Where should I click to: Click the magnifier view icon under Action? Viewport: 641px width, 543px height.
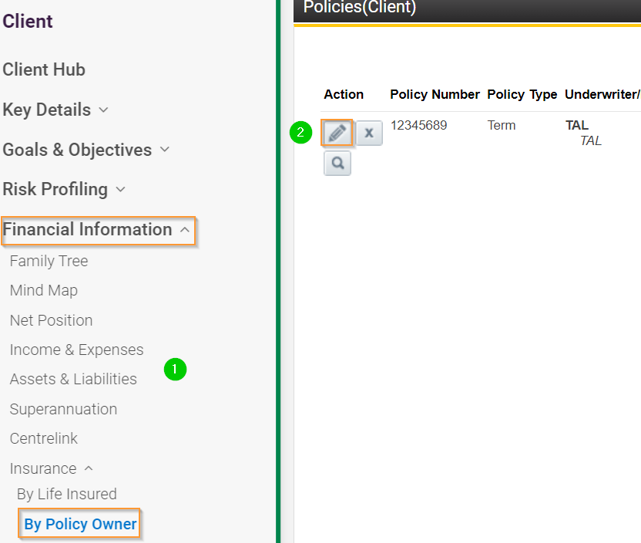click(337, 163)
